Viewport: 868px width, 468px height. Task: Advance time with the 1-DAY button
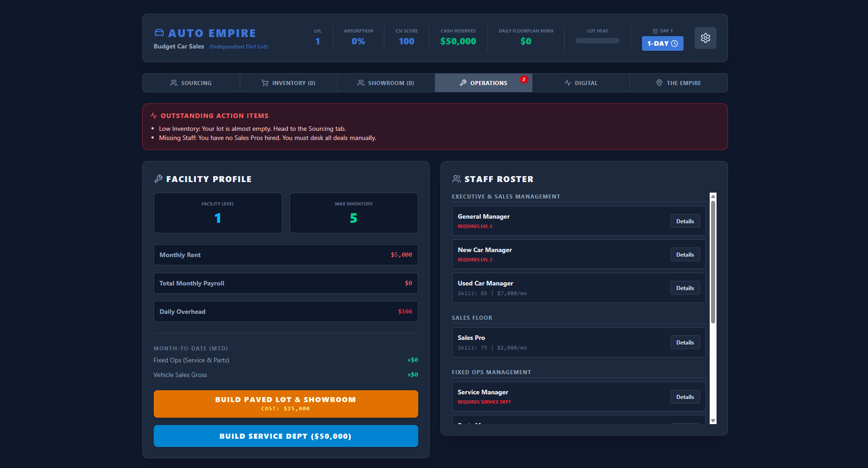click(663, 43)
